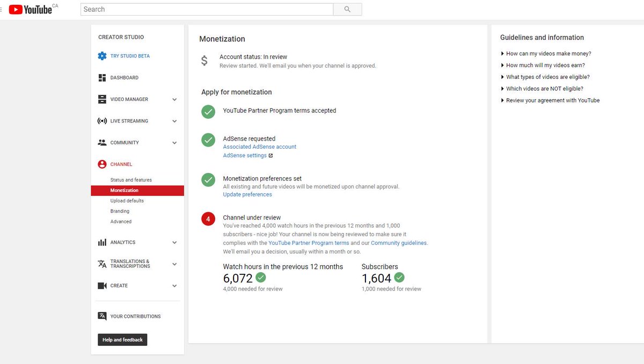The height and width of the screenshot is (364, 644).
Task: Expand 'Which videos are NOT eligible?'
Action: click(x=541, y=89)
